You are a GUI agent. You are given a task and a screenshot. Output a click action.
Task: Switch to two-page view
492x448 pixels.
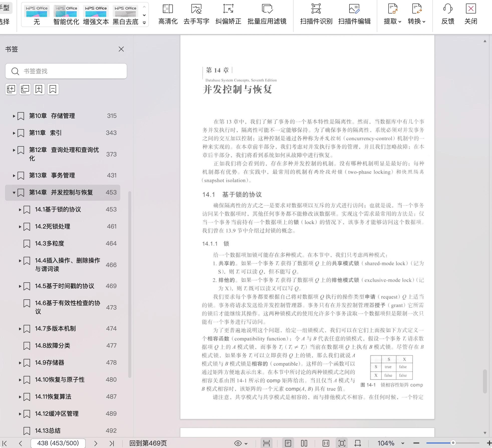click(304, 443)
